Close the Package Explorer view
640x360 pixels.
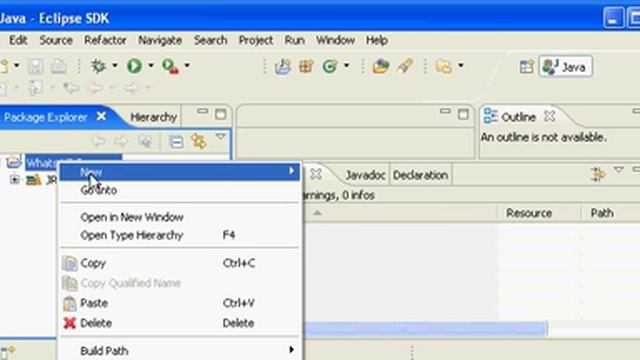(x=101, y=117)
